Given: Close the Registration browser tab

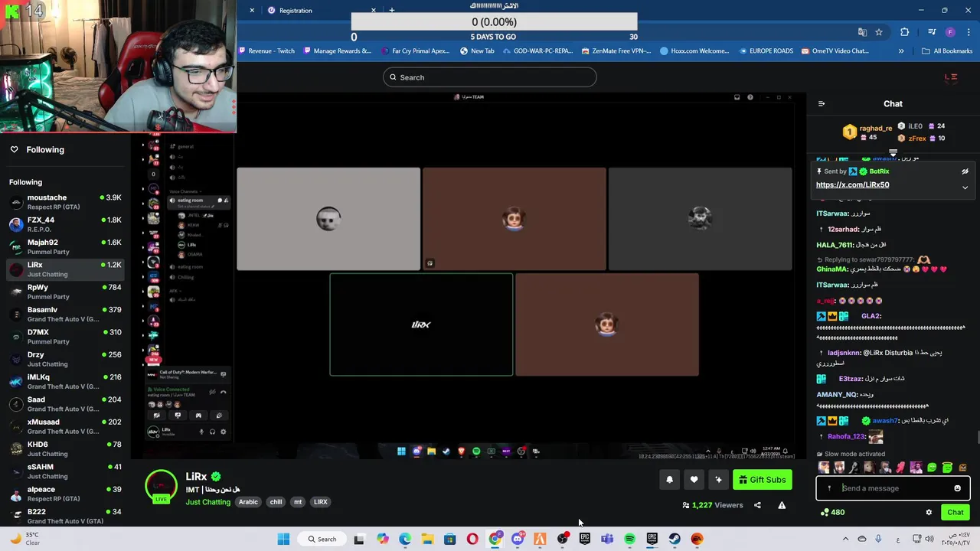Looking at the screenshot, I should [374, 11].
